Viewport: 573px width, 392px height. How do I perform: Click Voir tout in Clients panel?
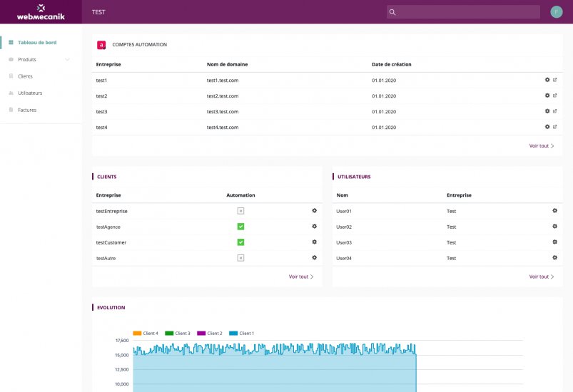tap(301, 277)
